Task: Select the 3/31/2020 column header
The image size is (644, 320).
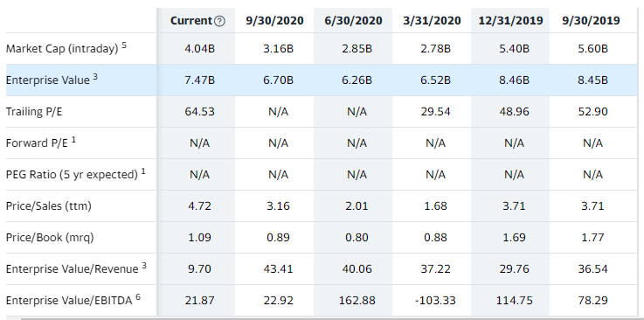Action: (x=432, y=20)
